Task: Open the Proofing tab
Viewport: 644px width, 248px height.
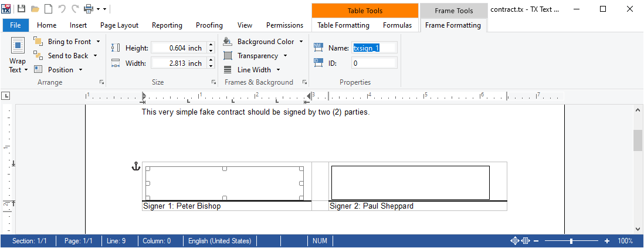Action: click(209, 25)
